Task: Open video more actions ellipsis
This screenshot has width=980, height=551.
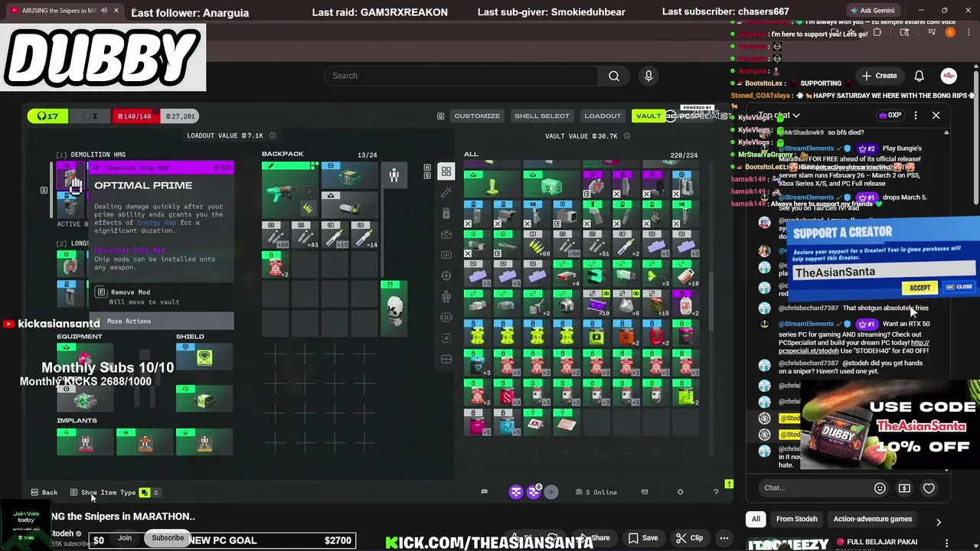Action: [x=724, y=538]
